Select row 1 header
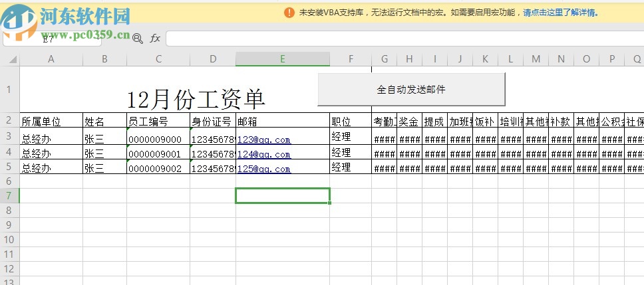644x285 pixels. pyautogui.click(x=9, y=90)
